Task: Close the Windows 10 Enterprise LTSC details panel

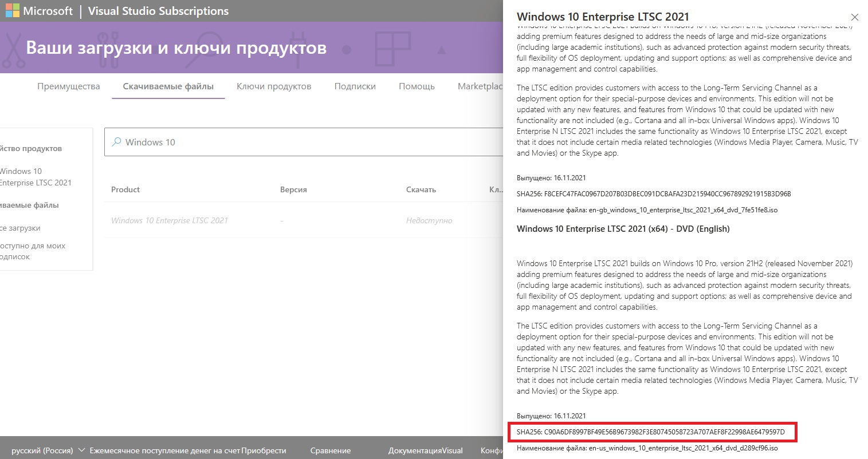Action: (854, 17)
